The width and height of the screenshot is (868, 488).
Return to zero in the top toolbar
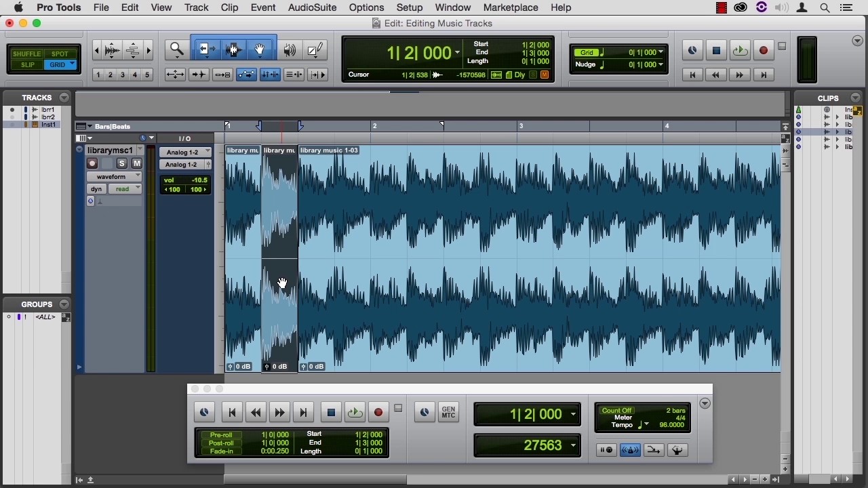(692, 75)
